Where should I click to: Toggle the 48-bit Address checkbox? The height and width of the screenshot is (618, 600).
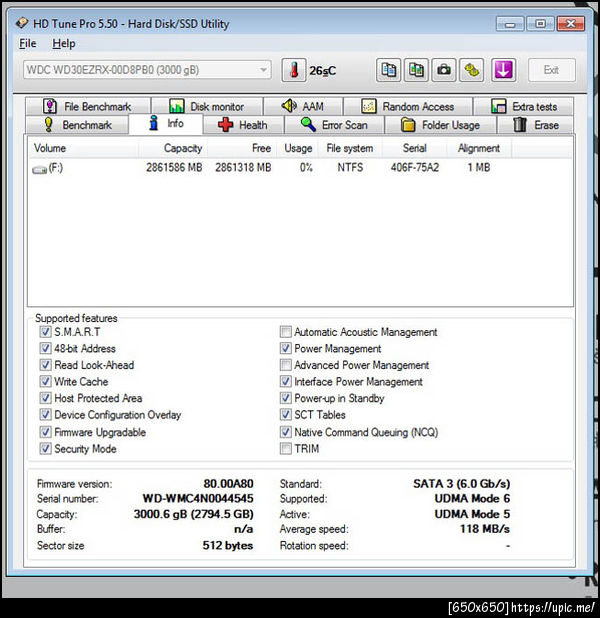tap(45, 348)
